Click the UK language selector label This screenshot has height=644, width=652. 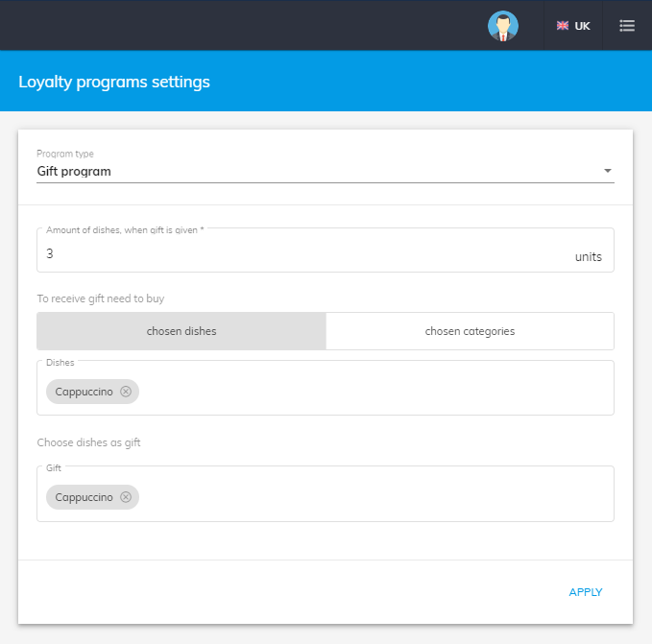click(582, 26)
